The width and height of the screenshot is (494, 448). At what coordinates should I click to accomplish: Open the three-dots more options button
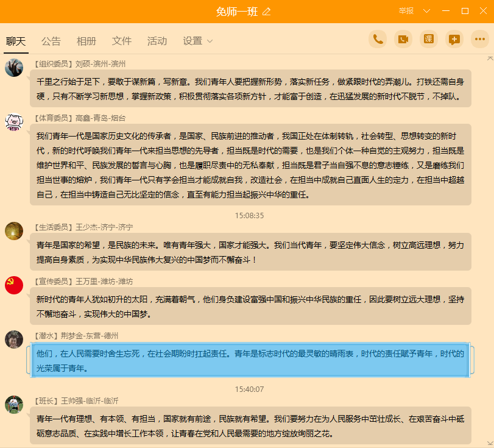pos(479,39)
